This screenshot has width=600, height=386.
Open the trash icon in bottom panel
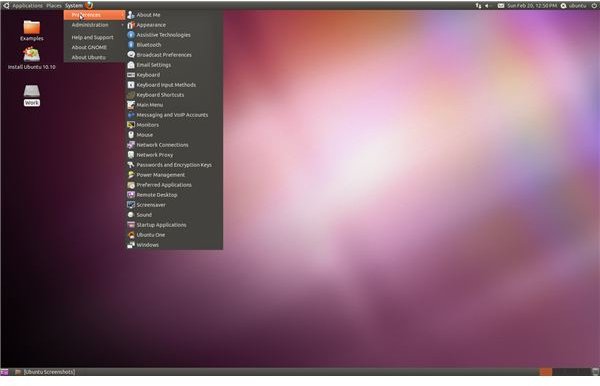(x=595, y=371)
